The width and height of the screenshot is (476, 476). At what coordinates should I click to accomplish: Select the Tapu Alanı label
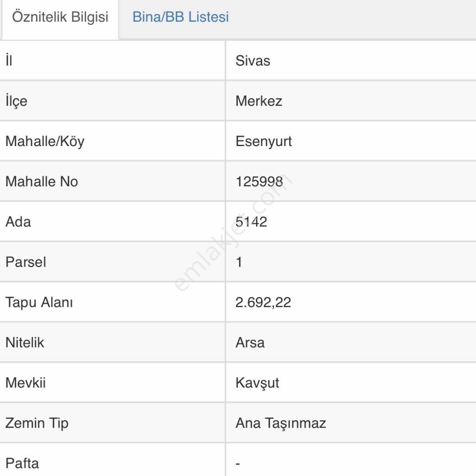pos(39,302)
